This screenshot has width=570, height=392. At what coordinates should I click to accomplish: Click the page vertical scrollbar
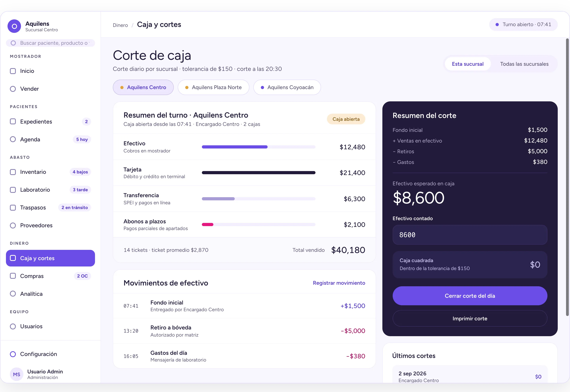point(567,177)
